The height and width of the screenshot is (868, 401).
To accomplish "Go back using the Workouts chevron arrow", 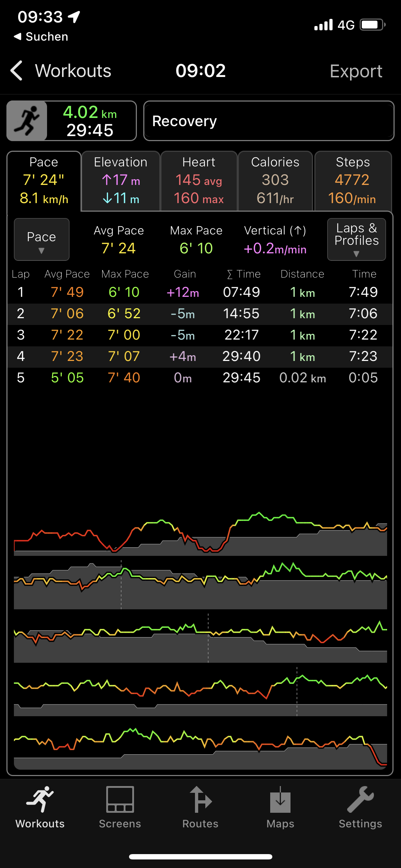I will click(x=17, y=71).
